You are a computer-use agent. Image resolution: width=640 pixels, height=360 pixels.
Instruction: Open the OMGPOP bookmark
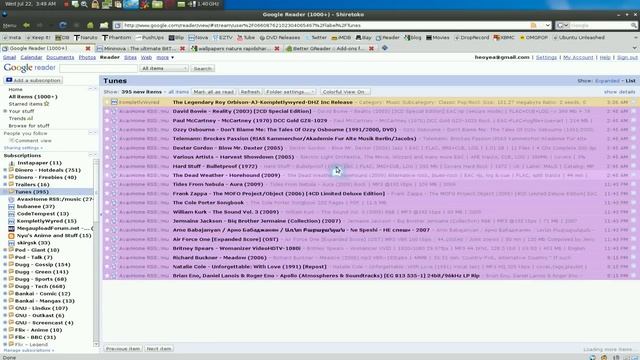(x=534, y=38)
